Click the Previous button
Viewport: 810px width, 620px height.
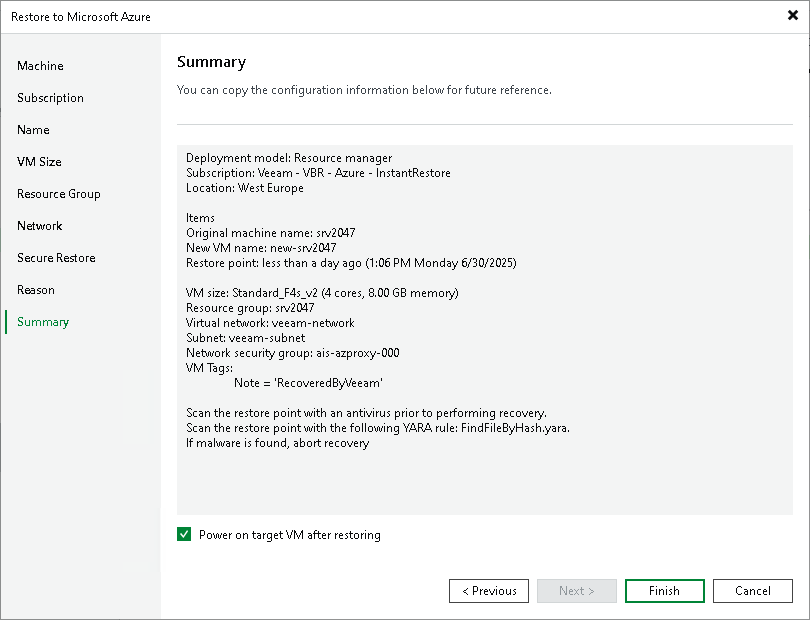489,591
